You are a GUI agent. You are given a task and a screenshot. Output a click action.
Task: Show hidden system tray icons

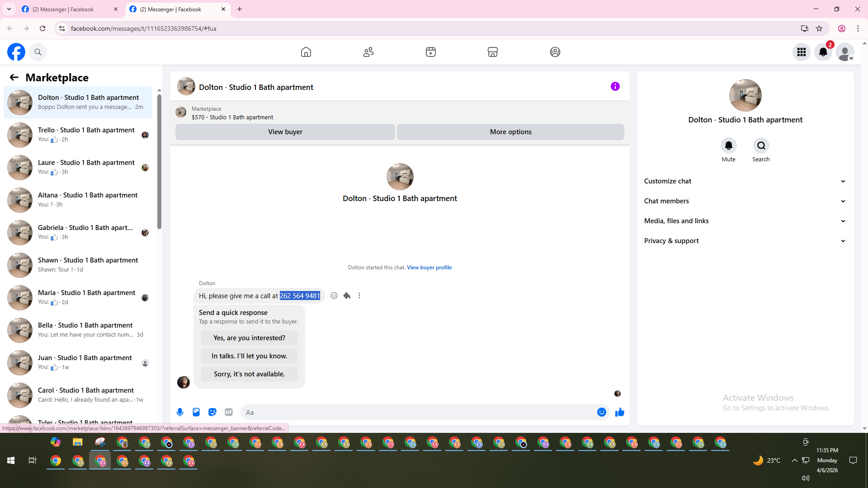794,460
